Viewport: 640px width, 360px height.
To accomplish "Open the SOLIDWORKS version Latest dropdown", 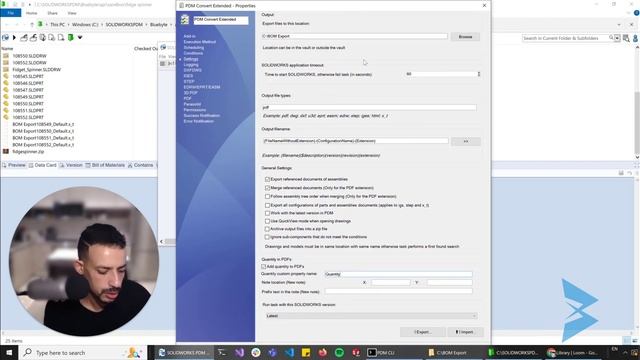I will (x=371, y=316).
